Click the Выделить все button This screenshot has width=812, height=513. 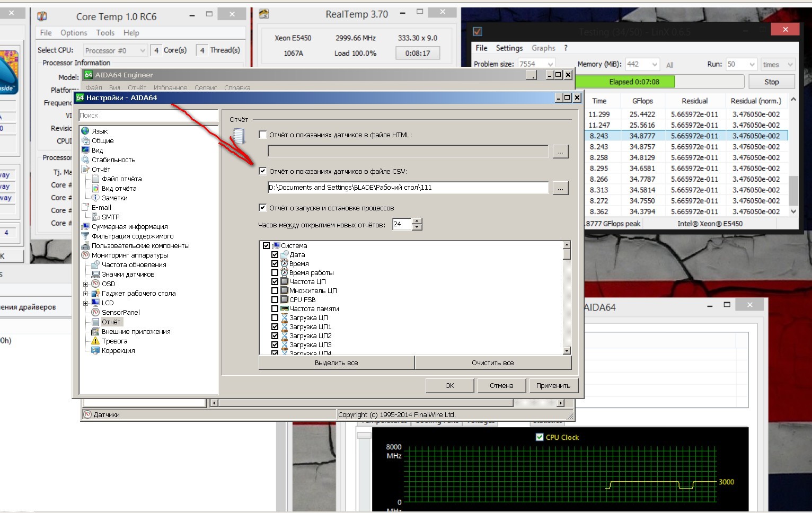(337, 362)
